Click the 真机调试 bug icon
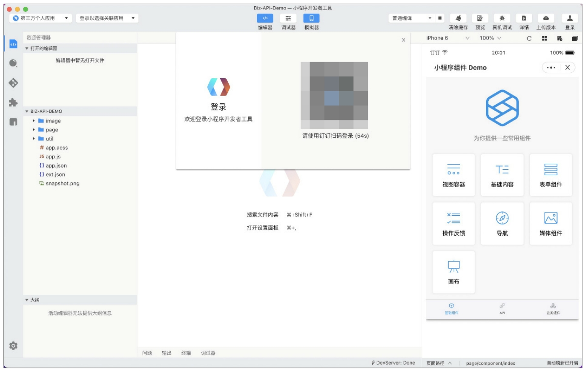 (x=502, y=18)
